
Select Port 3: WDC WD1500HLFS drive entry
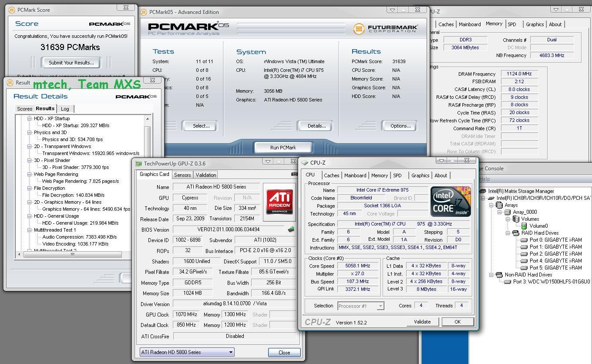552,282
